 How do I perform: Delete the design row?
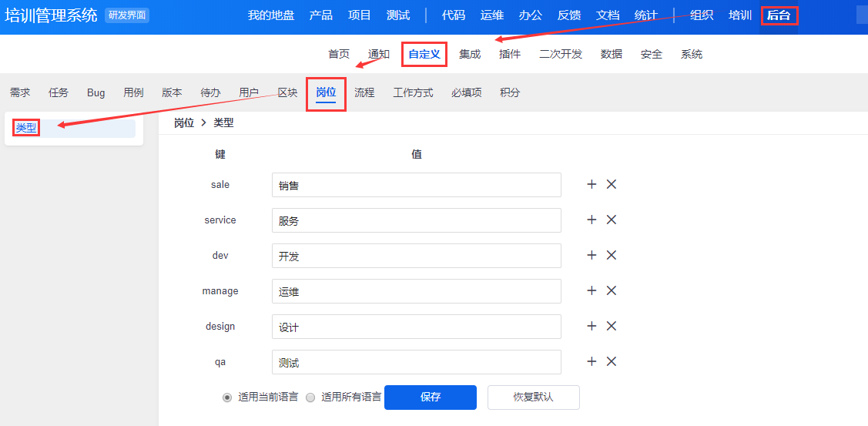(x=612, y=327)
